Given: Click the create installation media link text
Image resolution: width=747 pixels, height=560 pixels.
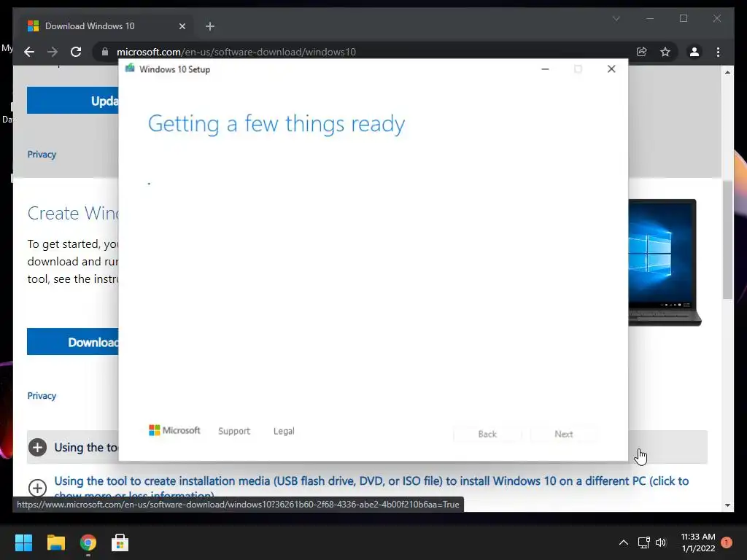Looking at the screenshot, I should coord(371,486).
